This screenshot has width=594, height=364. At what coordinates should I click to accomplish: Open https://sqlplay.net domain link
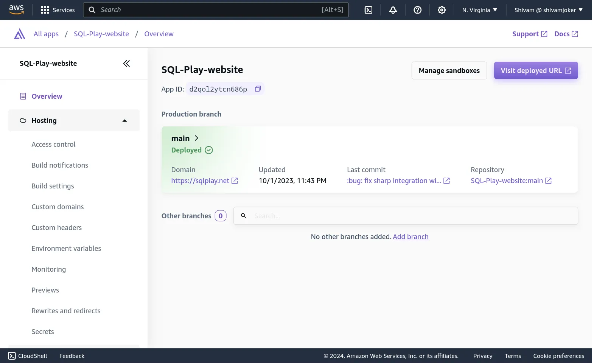[204, 181]
